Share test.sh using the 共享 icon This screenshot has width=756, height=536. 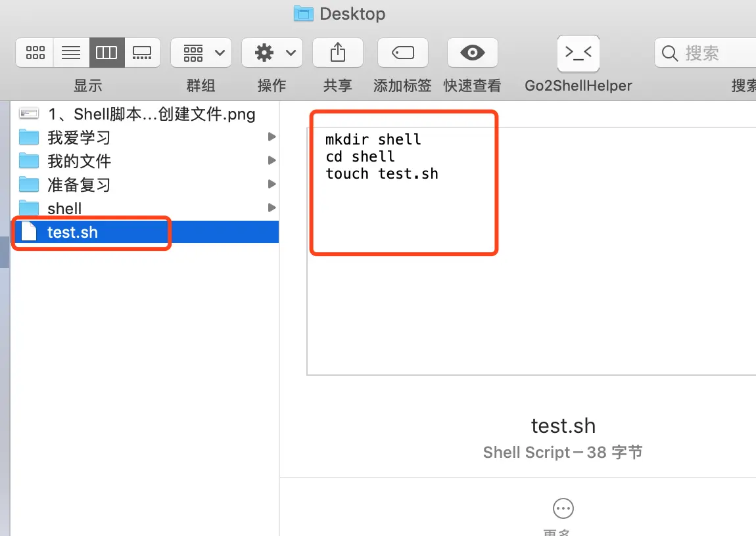coord(337,53)
